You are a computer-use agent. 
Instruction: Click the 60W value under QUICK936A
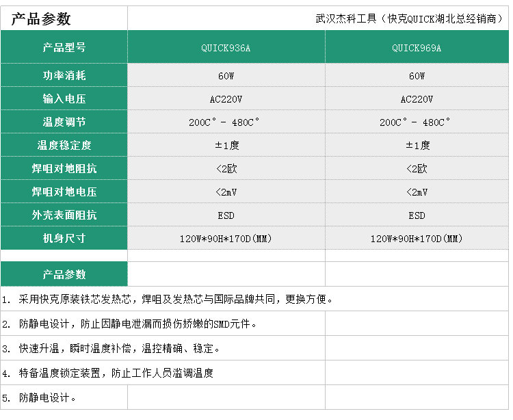tap(226, 76)
